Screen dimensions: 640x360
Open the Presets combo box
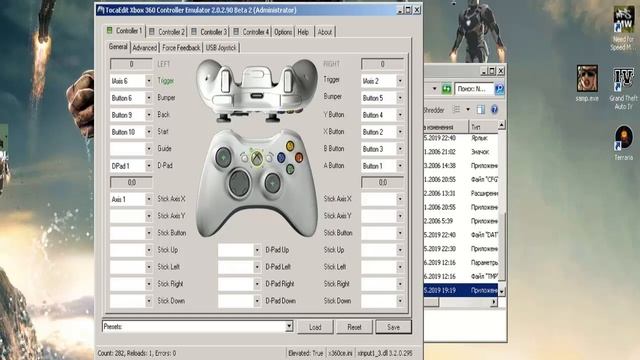click(198, 327)
